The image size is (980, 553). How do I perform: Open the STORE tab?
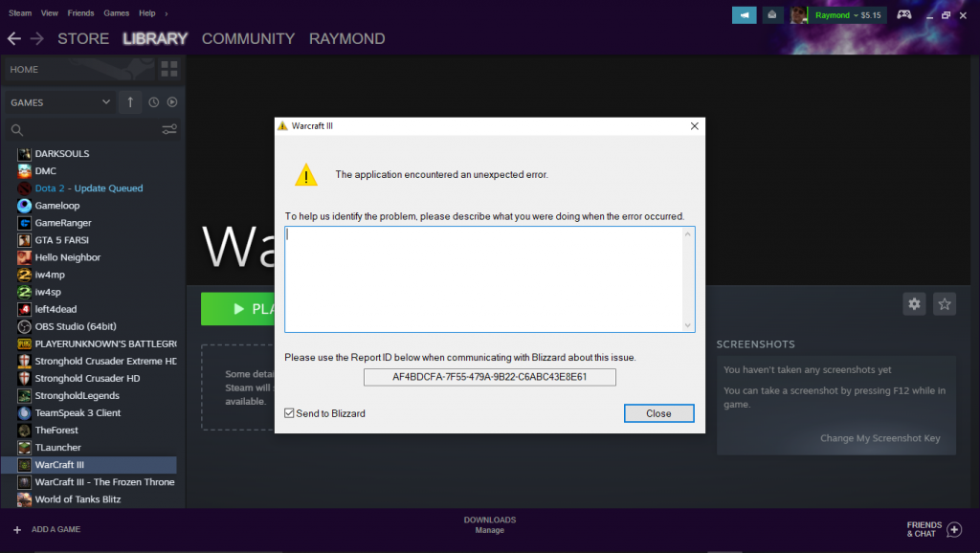(x=83, y=39)
